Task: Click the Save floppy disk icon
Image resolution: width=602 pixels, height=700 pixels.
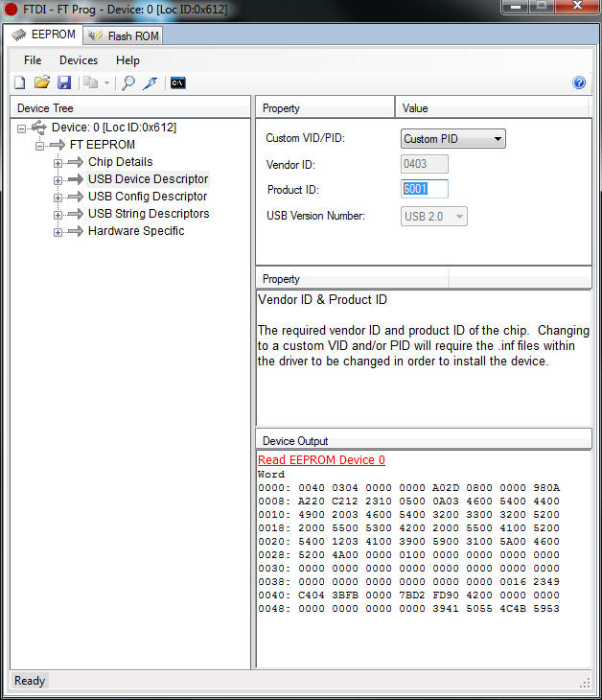Action: 64,82
